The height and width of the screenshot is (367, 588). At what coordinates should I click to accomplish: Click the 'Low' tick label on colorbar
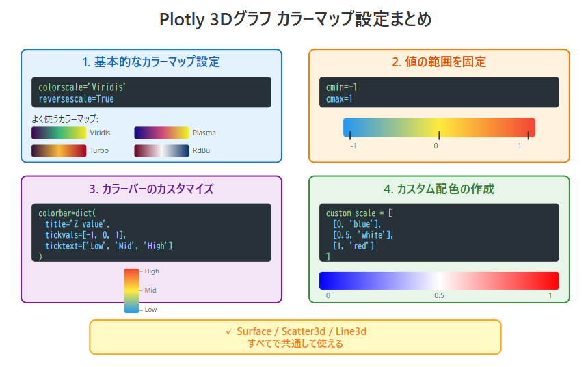coord(150,310)
